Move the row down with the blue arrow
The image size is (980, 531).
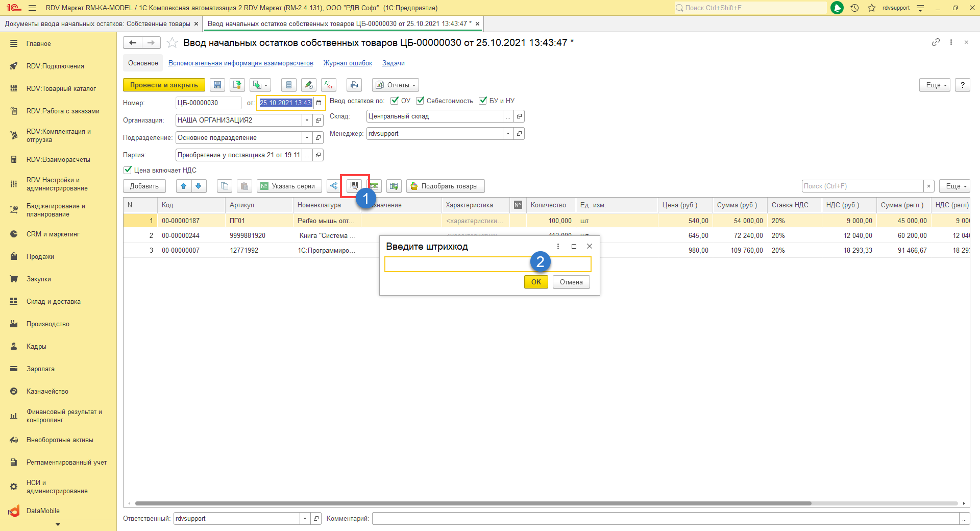point(199,186)
